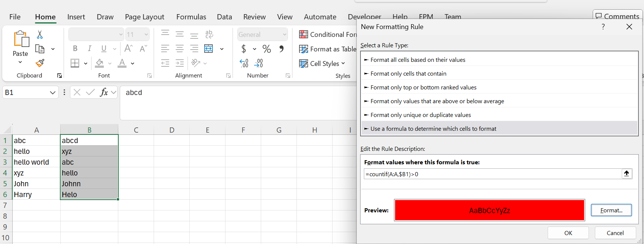Toggle Italic formatting
Screen dimensions: 644x244
point(89,48)
